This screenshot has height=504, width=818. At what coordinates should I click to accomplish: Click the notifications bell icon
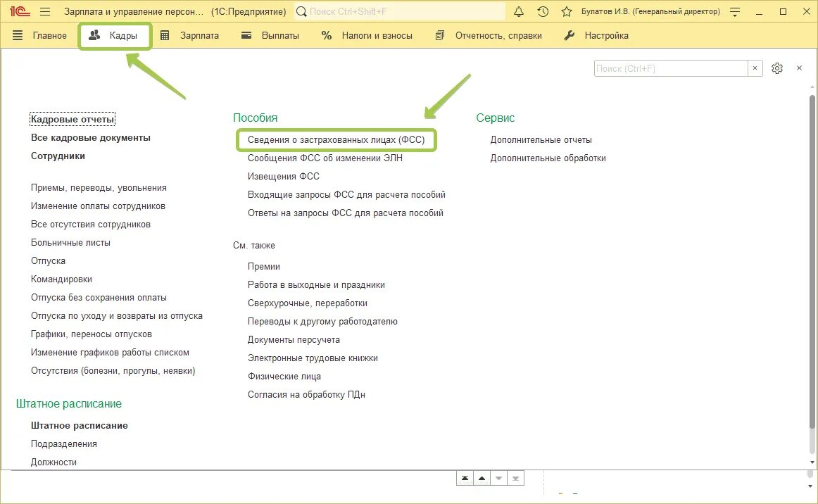[519, 11]
